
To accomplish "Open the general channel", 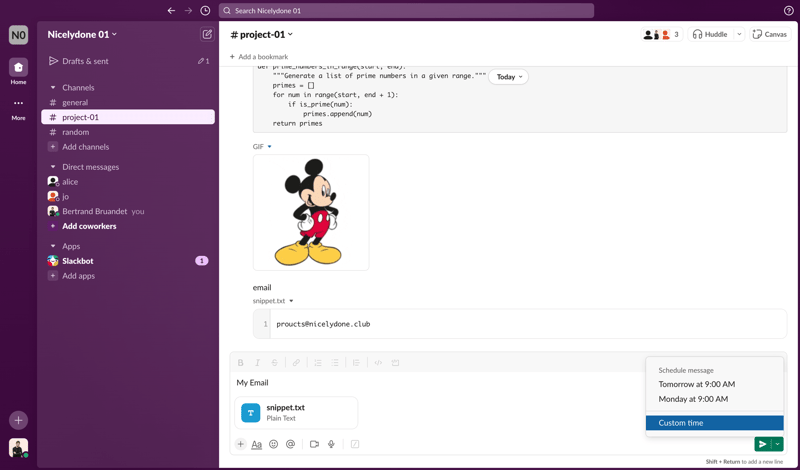I will 128,103.
